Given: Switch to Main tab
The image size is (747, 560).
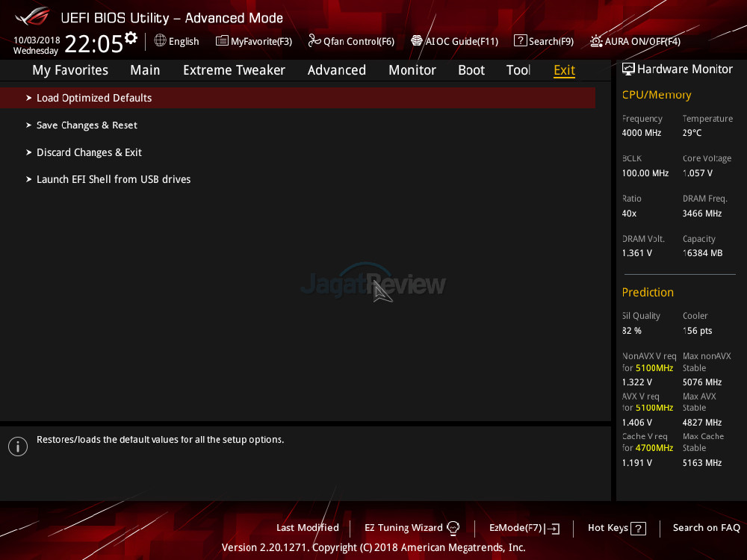Looking at the screenshot, I should 145,70.
